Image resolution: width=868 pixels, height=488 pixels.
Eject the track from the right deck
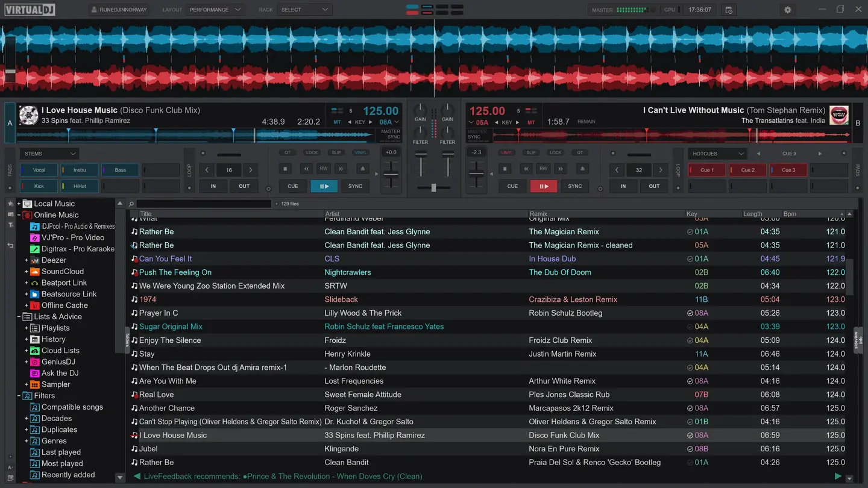(582, 169)
